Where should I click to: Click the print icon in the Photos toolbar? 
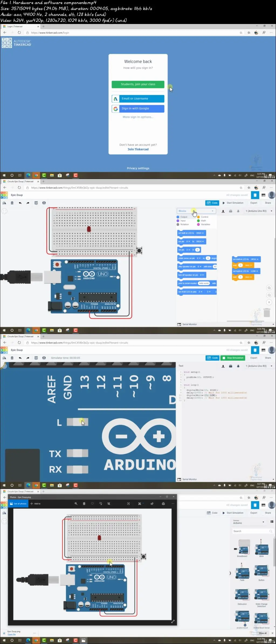click(163, 504)
